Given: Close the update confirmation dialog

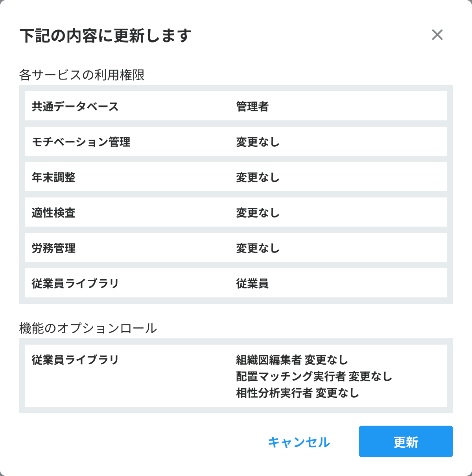Looking at the screenshot, I should [437, 35].
